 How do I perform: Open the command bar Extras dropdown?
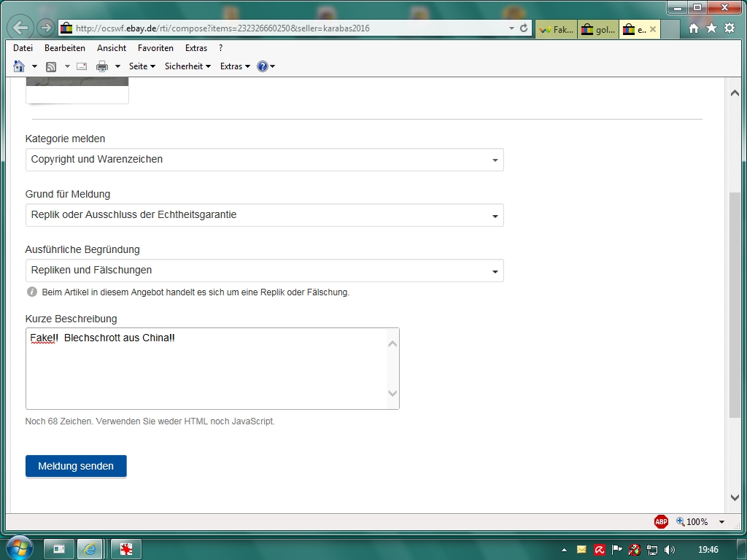(x=235, y=66)
